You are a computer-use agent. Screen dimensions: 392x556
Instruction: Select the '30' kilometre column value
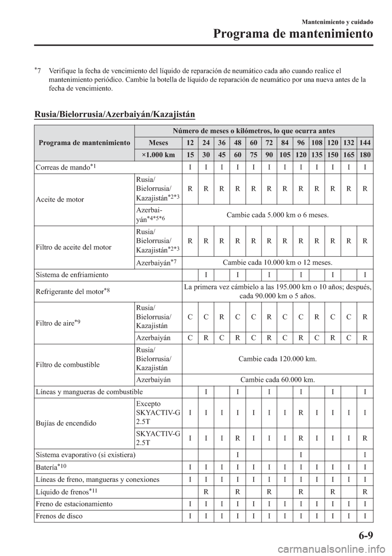(206, 155)
